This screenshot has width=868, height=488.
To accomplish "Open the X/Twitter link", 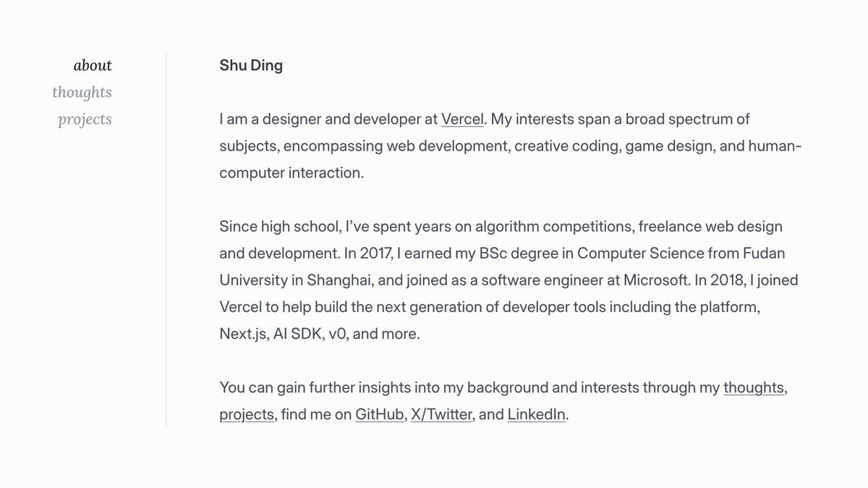I will (441, 416).
